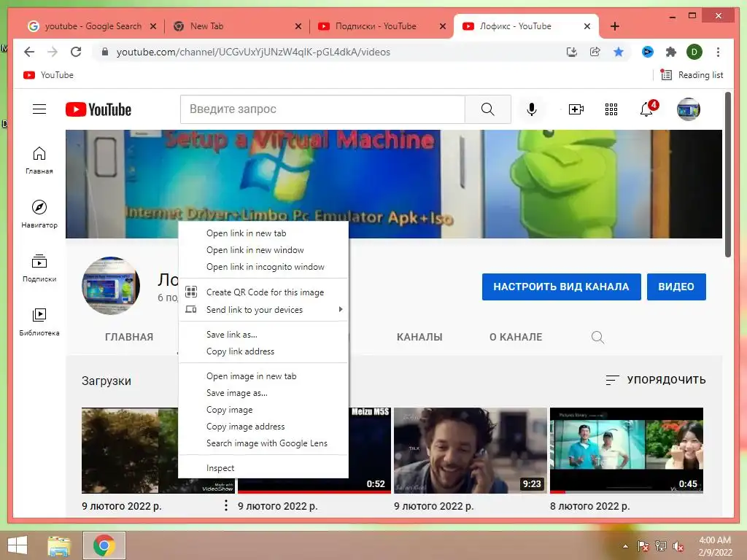
Task: Open notifications bell with badge
Action: point(647,109)
